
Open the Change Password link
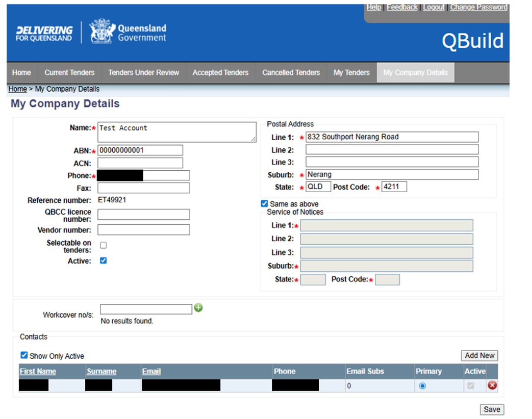[x=478, y=7]
